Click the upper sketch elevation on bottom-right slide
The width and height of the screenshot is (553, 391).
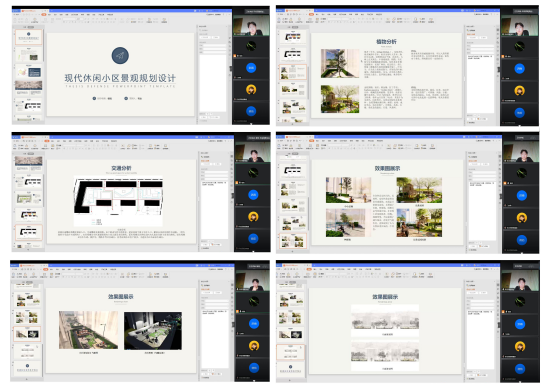tap(385, 319)
